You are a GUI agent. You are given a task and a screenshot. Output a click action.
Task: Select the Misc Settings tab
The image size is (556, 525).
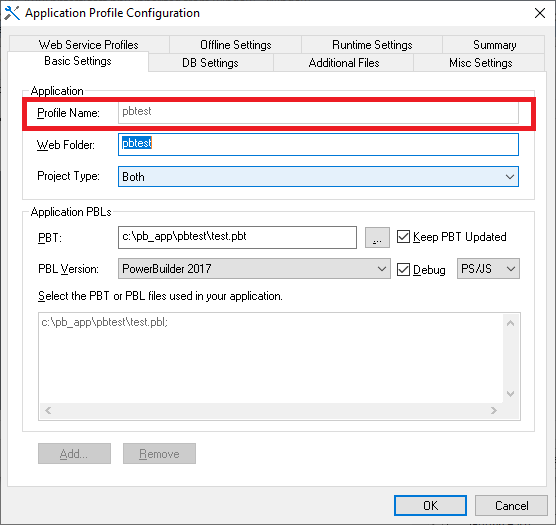pyautogui.click(x=480, y=63)
